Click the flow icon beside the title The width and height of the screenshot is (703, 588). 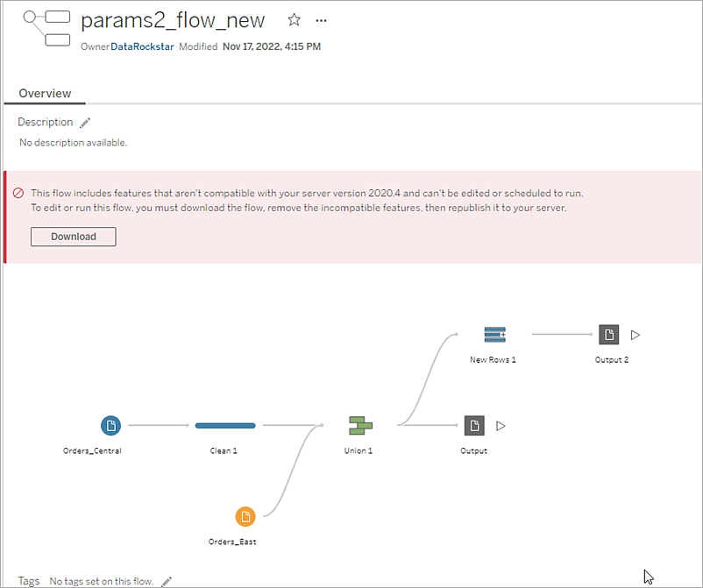point(46,28)
